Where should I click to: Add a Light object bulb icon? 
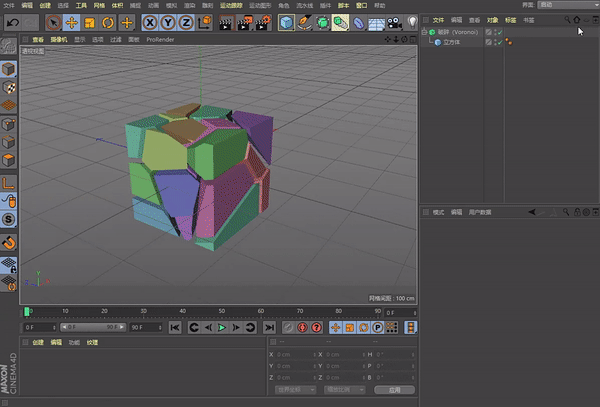coord(412,22)
